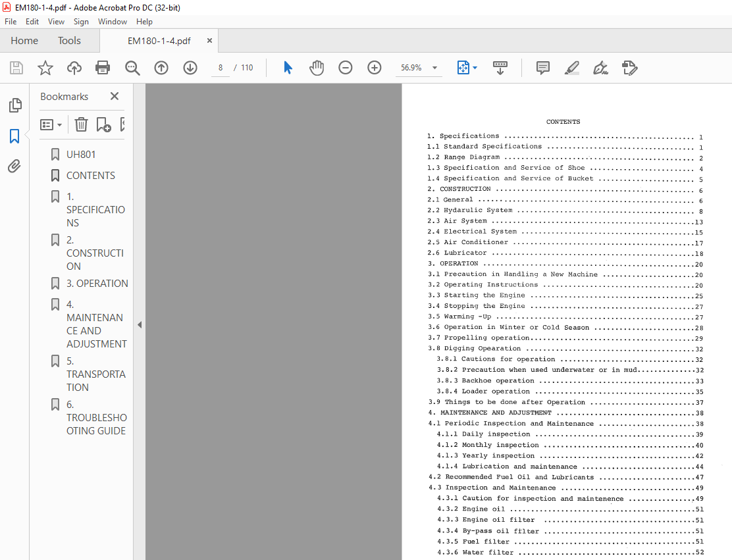Click the stamp and edit tool icon
This screenshot has height=560, width=732.
pyautogui.click(x=630, y=68)
